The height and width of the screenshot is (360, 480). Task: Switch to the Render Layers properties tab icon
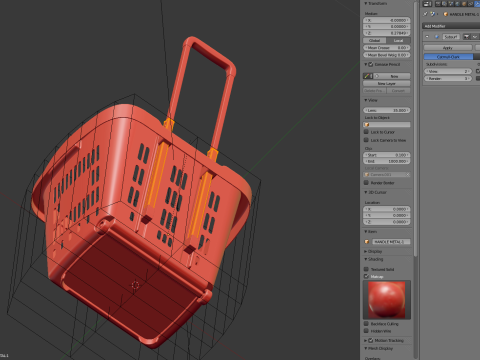(444, 4)
